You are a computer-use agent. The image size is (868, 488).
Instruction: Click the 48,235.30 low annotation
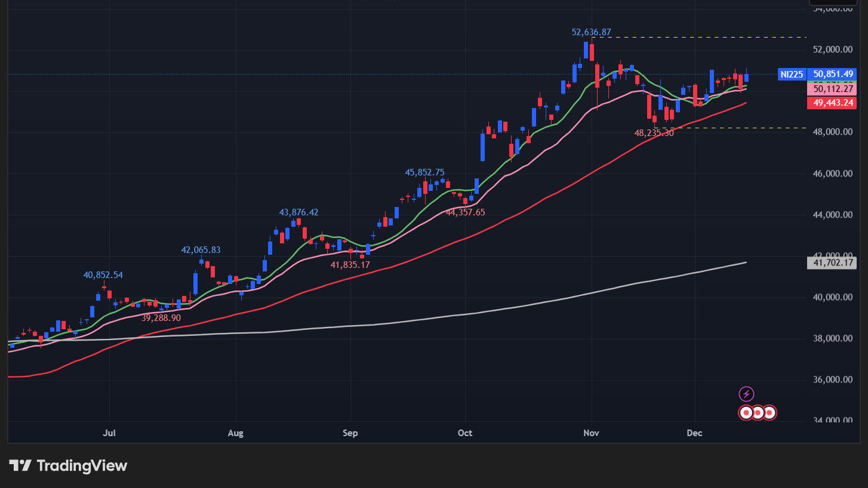pyautogui.click(x=654, y=133)
